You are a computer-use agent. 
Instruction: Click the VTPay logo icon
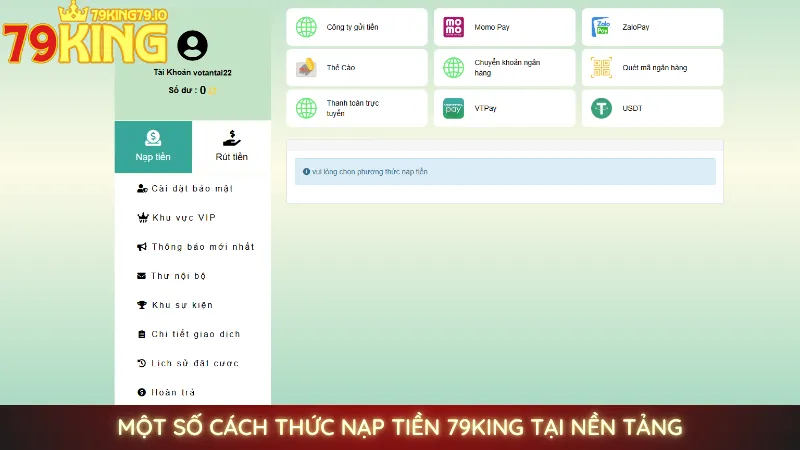coord(454,108)
